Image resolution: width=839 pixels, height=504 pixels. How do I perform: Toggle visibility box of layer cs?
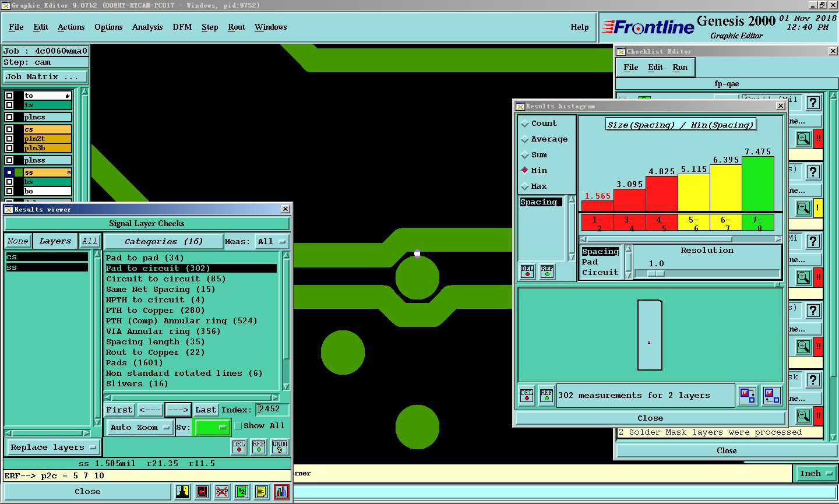pyautogui.click(x=9, y=129)
